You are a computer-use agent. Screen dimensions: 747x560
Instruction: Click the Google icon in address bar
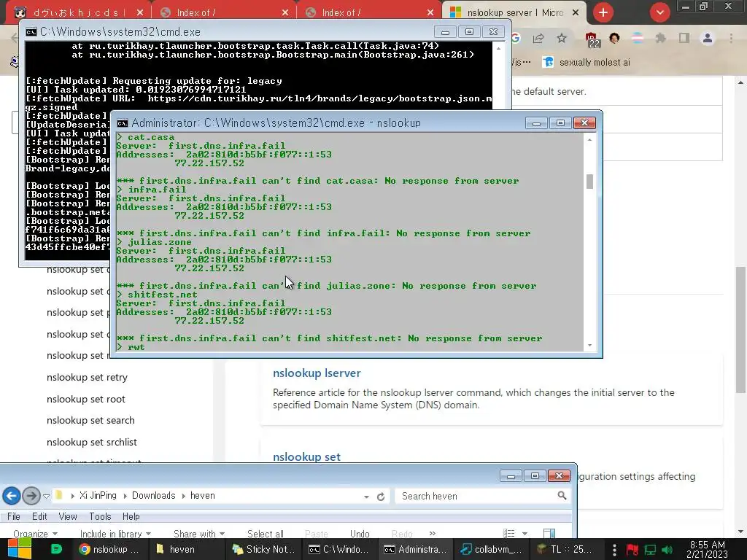[x=516, y=38]
